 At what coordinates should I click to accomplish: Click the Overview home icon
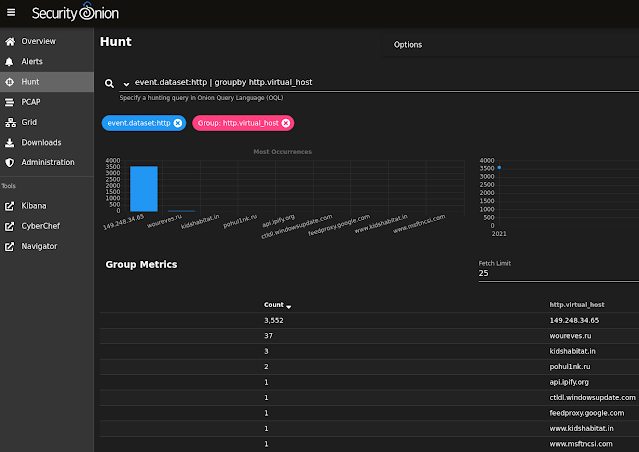click(10, 42)
